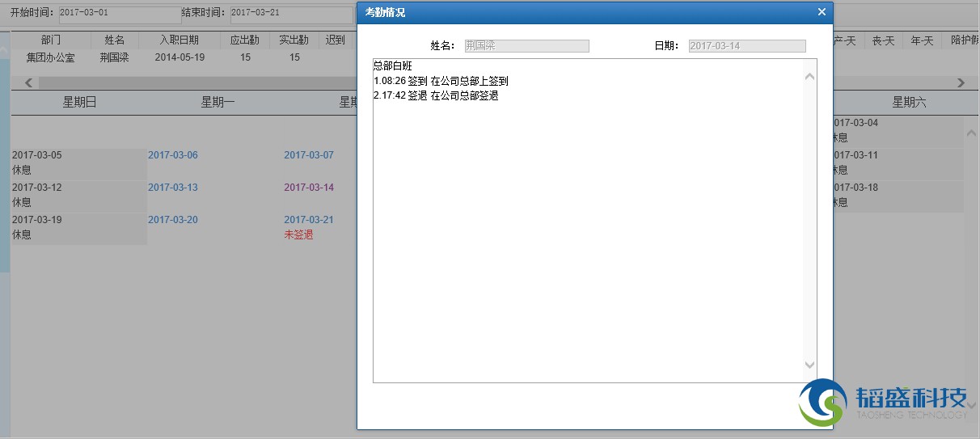
Task: Select the 入职日期 column header
Action: tap(180, 40)
